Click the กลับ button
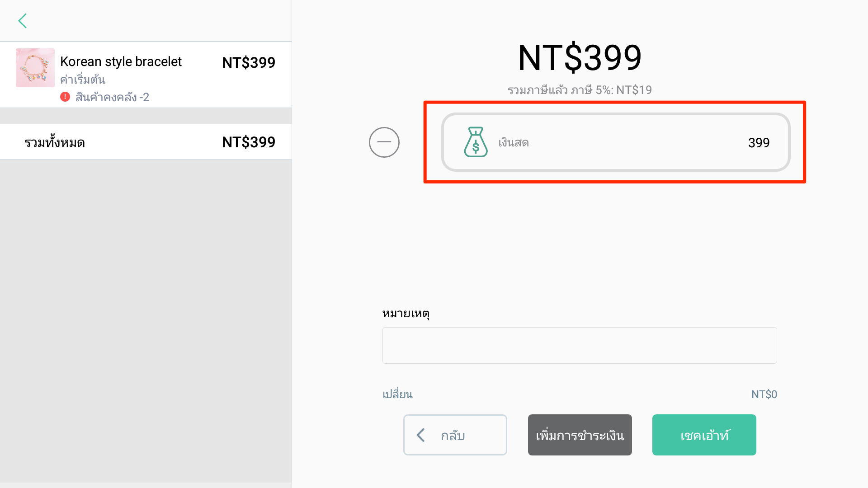The height and width of the screenshot is (488, 868). (455, 435)
